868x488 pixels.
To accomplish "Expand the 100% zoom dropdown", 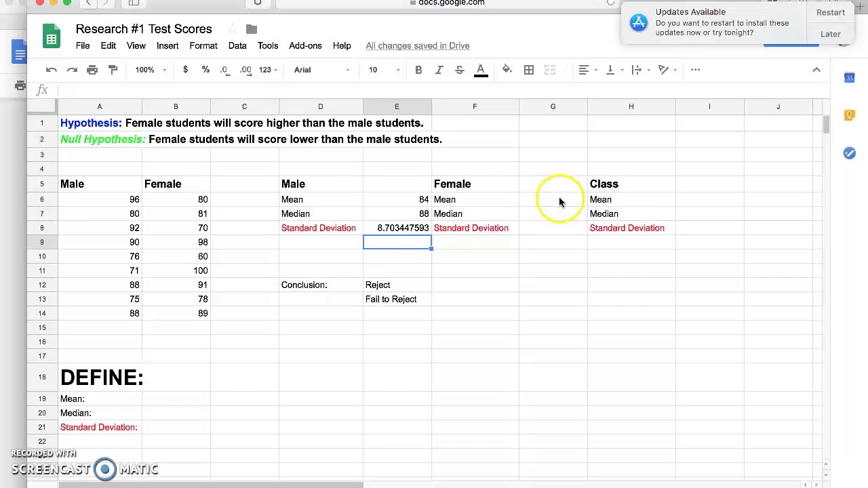I will [151, 70].
